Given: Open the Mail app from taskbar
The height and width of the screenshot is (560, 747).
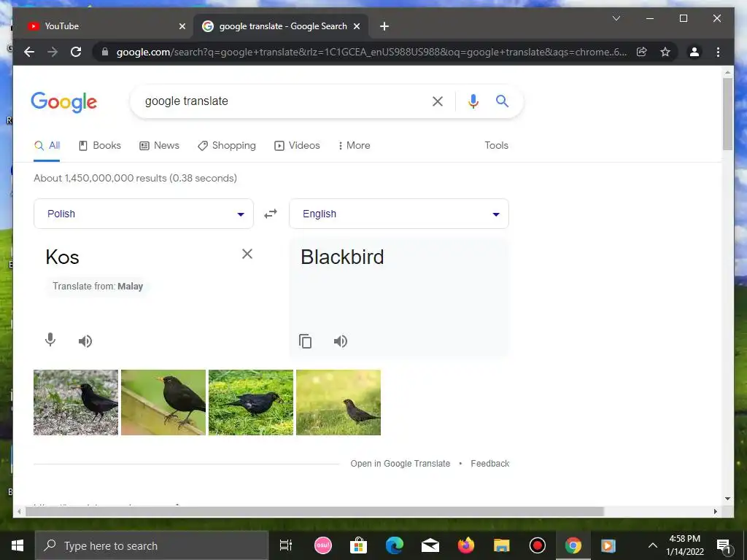Looking at the screenshot, I should point(430,545).
